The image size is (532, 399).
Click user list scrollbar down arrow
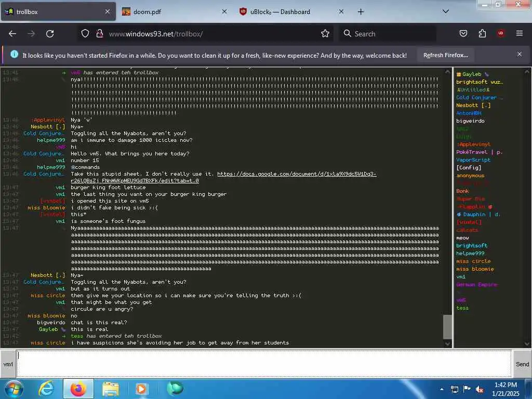(527, 343)
